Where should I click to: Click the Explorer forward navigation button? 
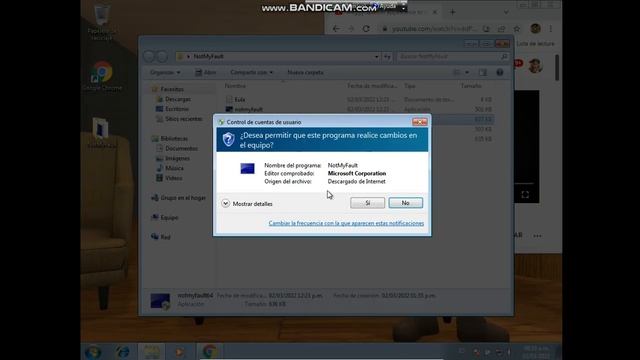[x=162, y=56]
